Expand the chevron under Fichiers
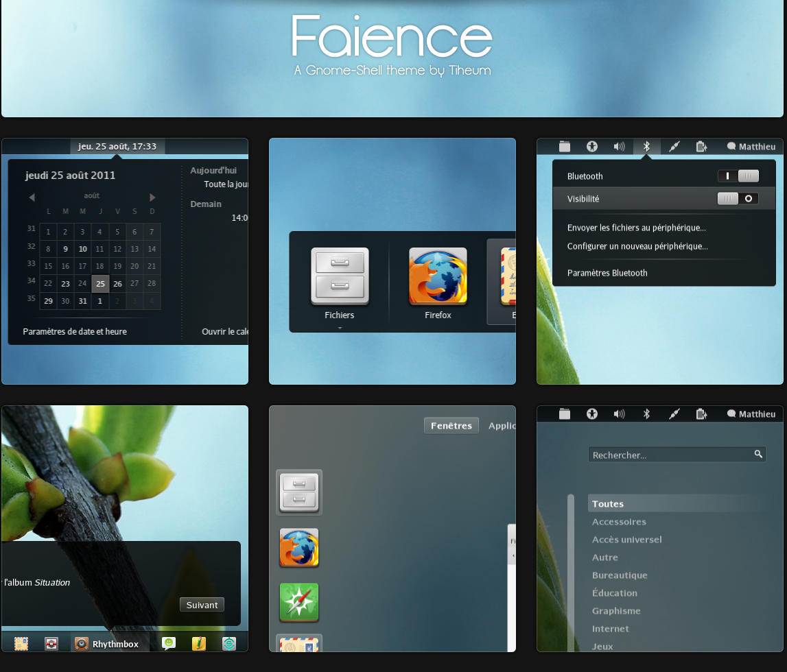 [339, 328]
